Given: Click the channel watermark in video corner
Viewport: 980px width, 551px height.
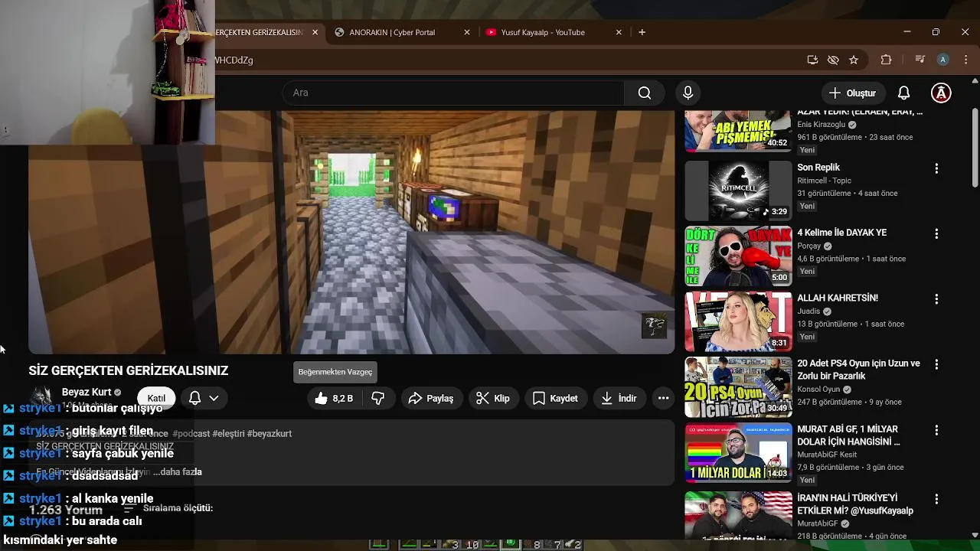Looking at the screenshot, I should (x=654, y=325).
